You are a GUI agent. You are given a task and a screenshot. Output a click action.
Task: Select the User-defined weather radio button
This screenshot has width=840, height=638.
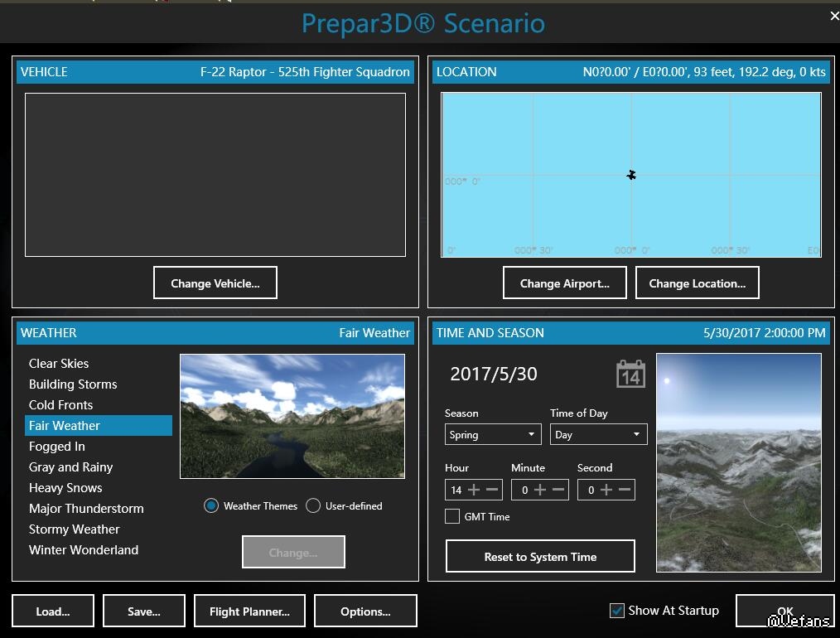coord(313,505)
